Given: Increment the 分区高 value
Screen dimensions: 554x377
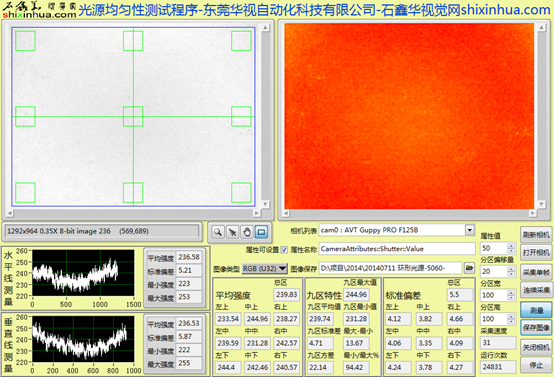Looking at the screenshot, I should [511, 317].
